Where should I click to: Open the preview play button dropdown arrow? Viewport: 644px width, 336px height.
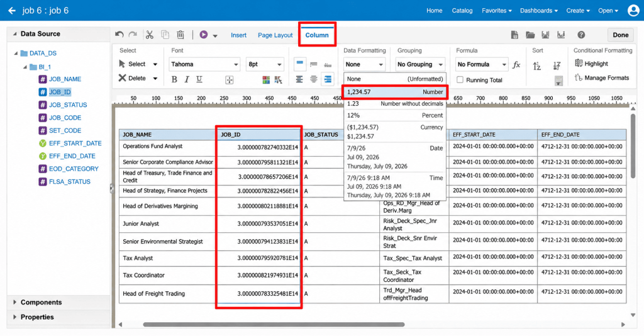pyautogui.click(x=215, y=36)
